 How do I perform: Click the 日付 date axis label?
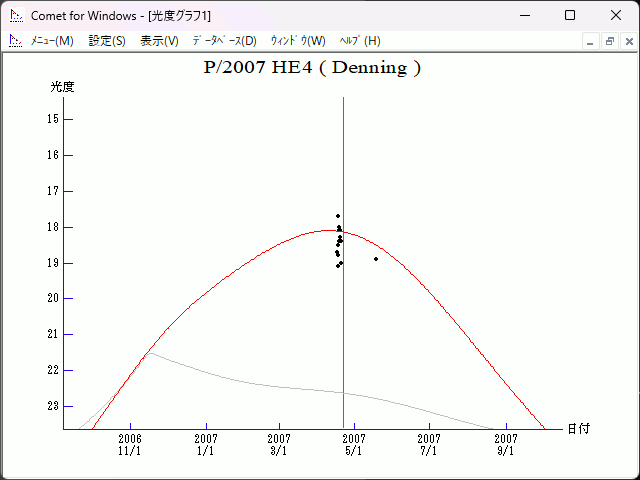(x=578, y=428)
